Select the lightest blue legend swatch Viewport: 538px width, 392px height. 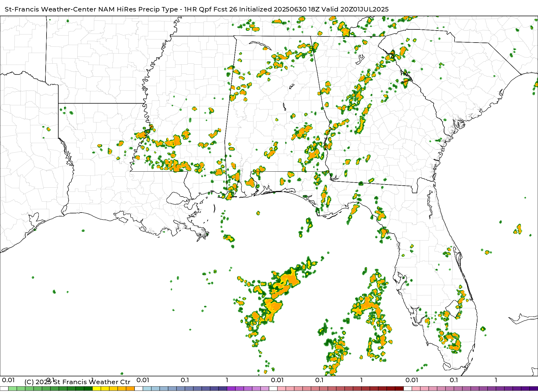pos(147,389)
